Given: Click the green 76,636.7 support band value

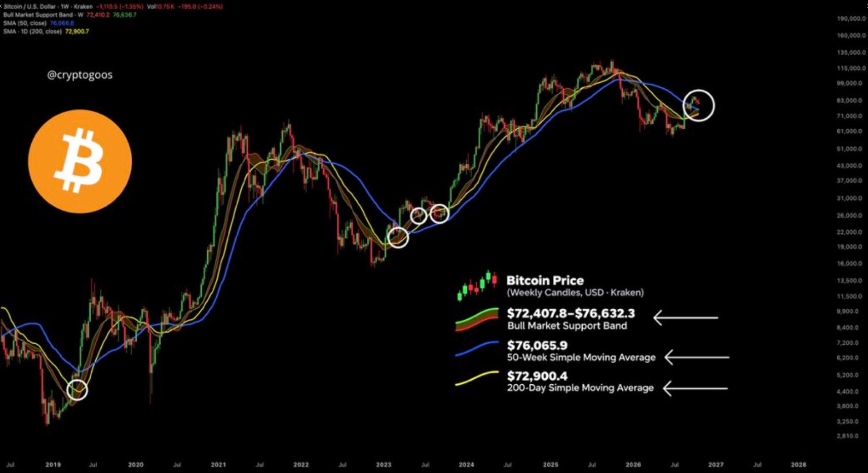Looking at the screenshot, I should (124, 15).
